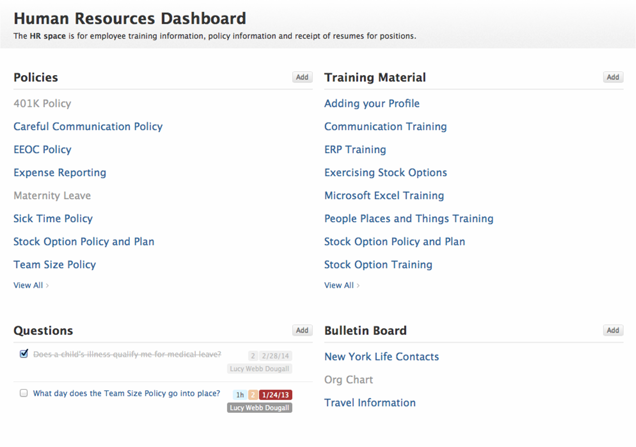Open the EEOC Policy document
The width and height of the screenshot is (636, 447).
coord(42,150)
